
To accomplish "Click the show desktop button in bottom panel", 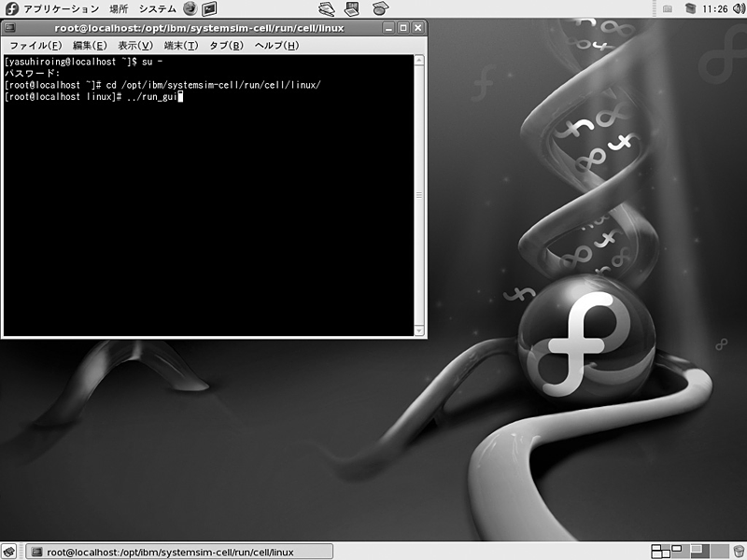I will tap(9, 552).
